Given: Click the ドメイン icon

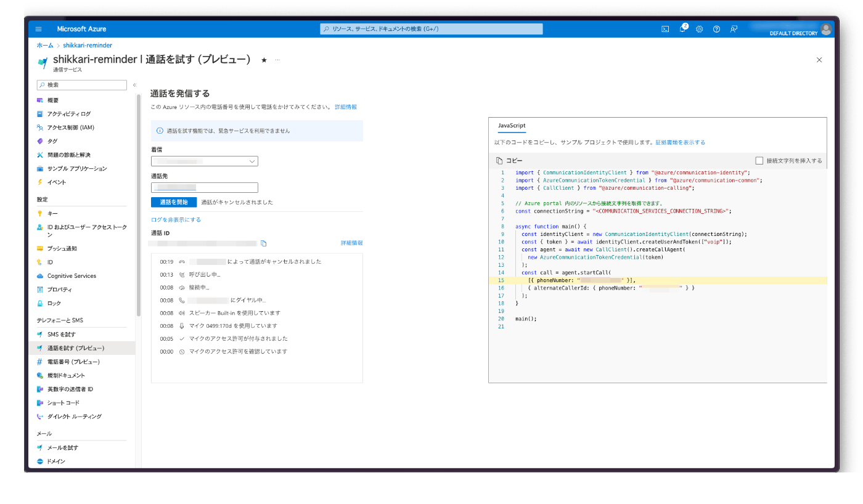Looking at the screenshot, I should coord(40,461).
